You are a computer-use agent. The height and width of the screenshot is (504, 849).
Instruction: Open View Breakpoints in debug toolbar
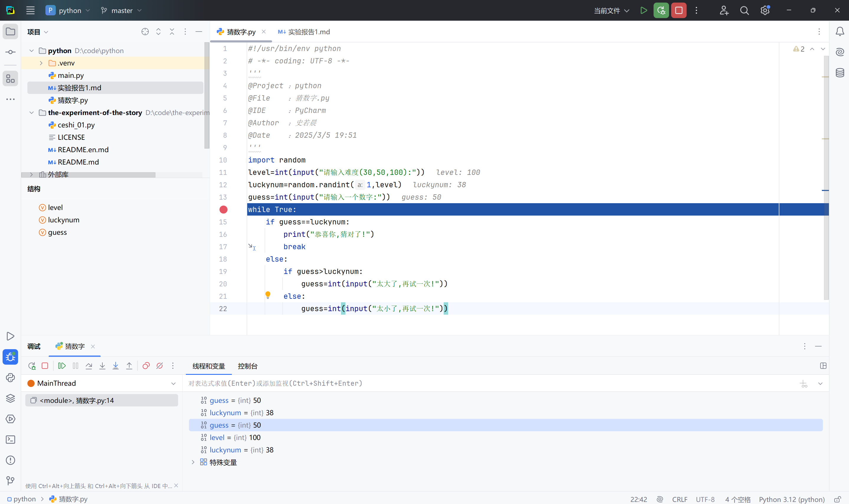point(146,366)
